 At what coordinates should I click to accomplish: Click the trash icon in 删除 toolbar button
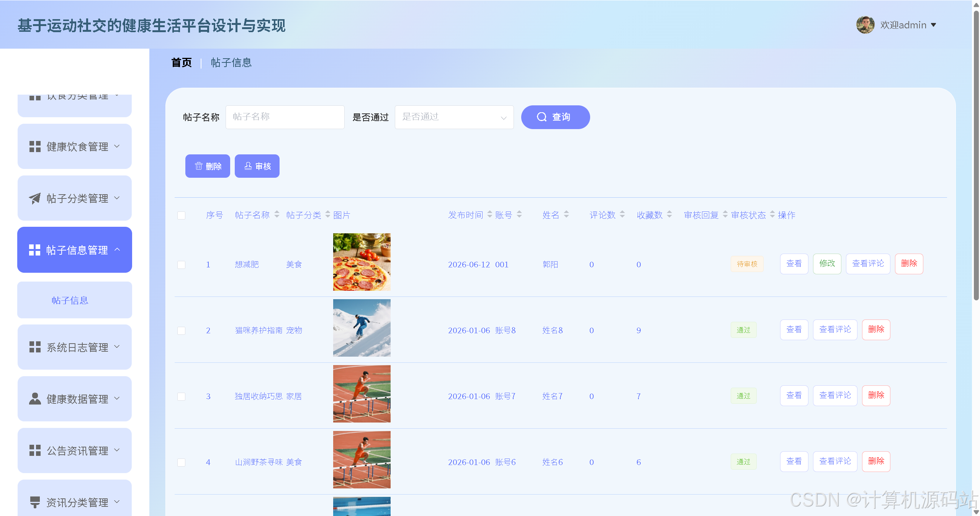198,166
